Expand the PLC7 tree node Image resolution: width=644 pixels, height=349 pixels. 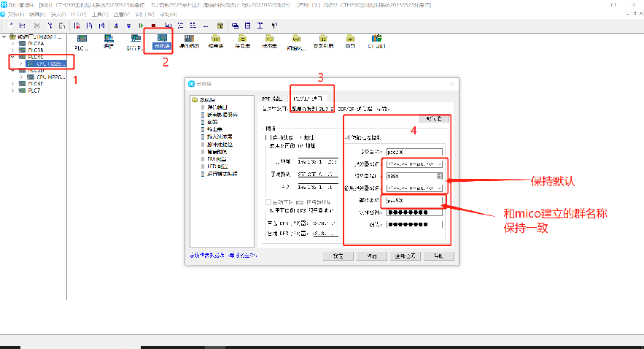[12, 91]
